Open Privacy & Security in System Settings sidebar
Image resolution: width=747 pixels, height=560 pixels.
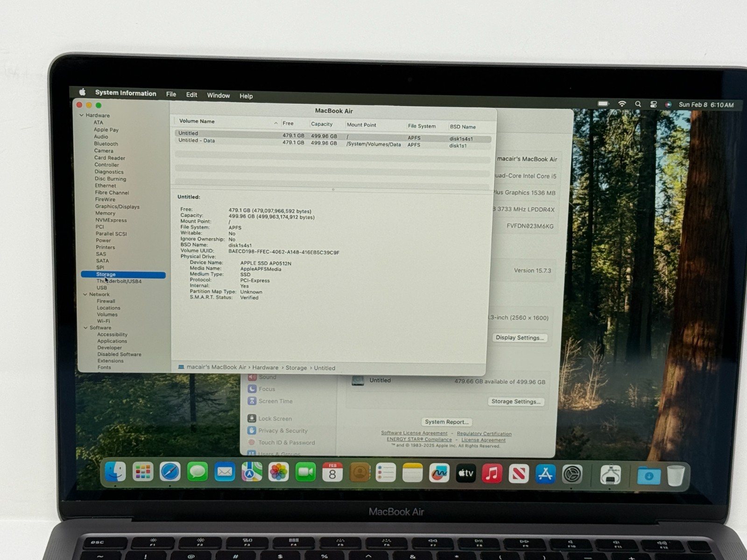point(283,431)
